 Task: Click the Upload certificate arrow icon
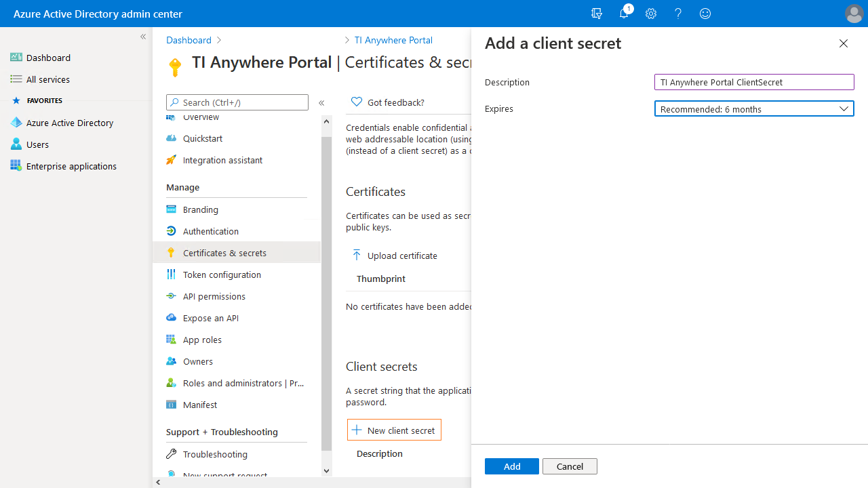point(357,256)
